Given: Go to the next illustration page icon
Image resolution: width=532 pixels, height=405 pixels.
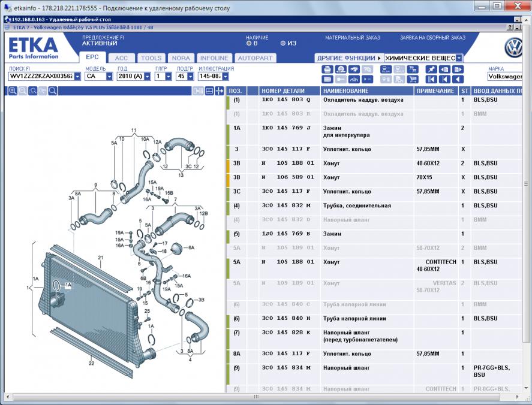Looking at the screenshot, I should click(x=458, y=69).
